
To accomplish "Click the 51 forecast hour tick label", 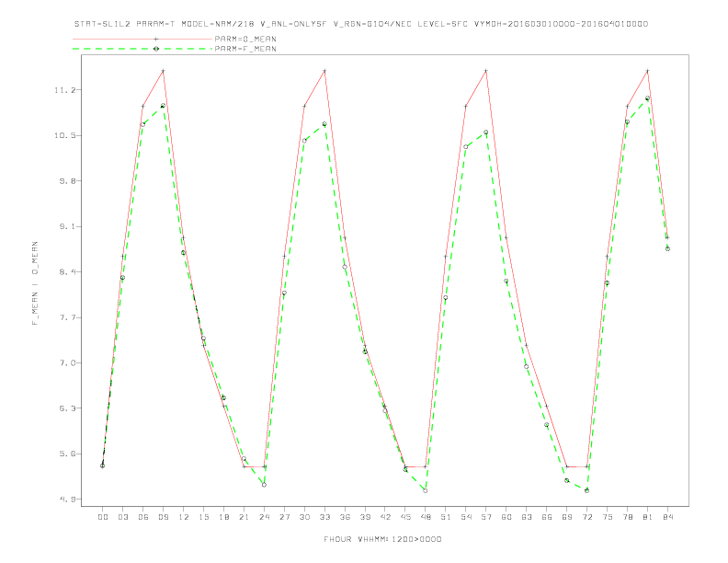I will click(x=446, y=517).
